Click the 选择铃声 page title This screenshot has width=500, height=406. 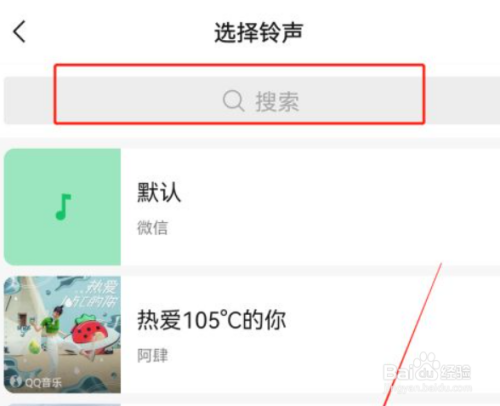[x=258, y=32]
